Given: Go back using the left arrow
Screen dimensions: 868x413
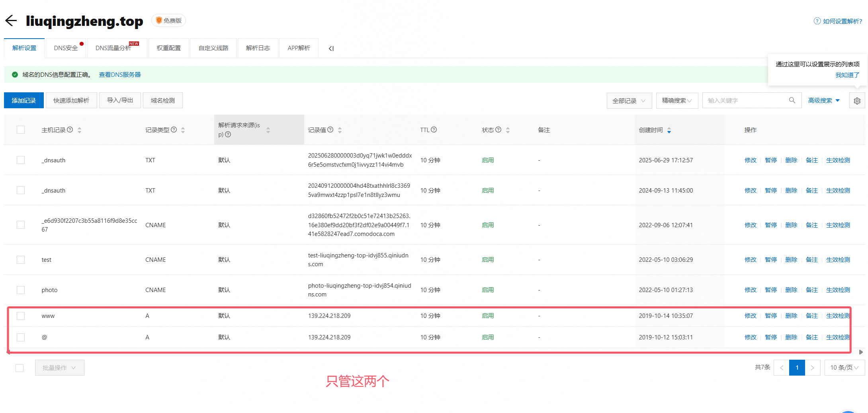Looking at the screenshot, I should [x=11, y=21].
